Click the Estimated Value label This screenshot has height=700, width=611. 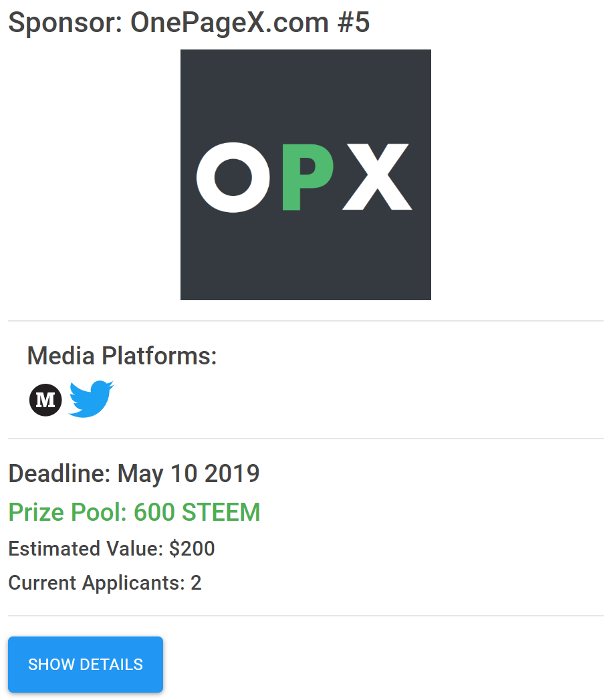pos(86,549)
